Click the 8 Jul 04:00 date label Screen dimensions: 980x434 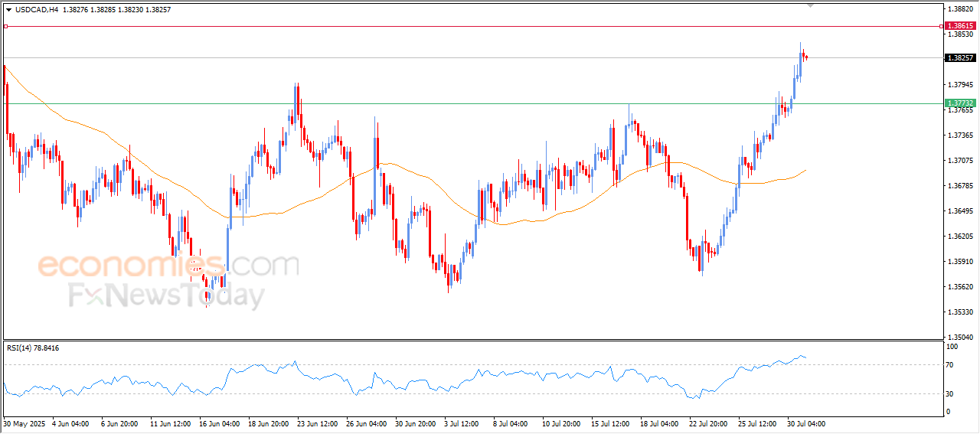[511, 423]
